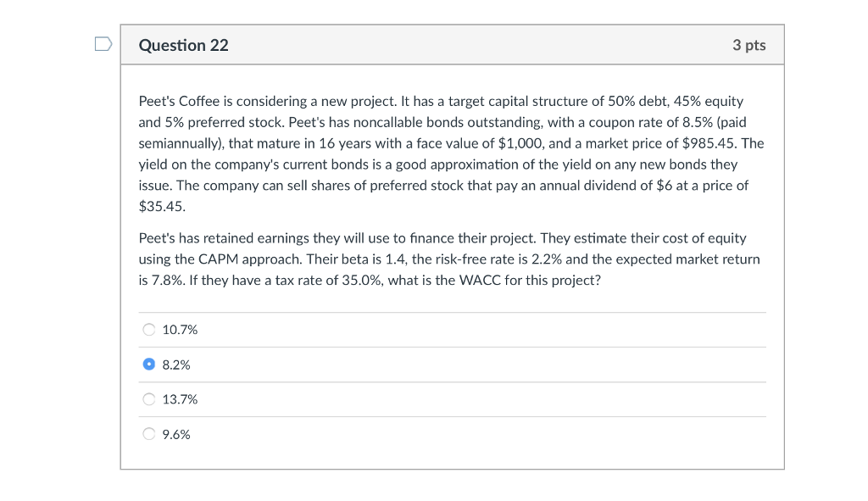The image size is (868, 501).
Task: Click the 8.2% answer label text
Action: tap(176, 365)
